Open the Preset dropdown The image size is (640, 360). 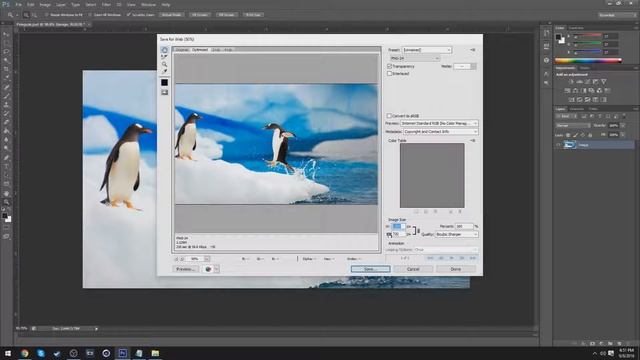(427, 50)
